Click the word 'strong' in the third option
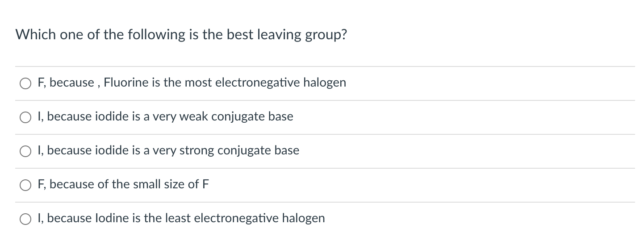 coord(197,151)
